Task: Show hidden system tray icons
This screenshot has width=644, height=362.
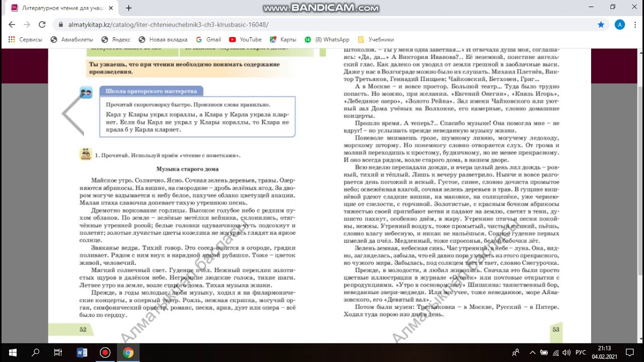Action: point(532,352)
